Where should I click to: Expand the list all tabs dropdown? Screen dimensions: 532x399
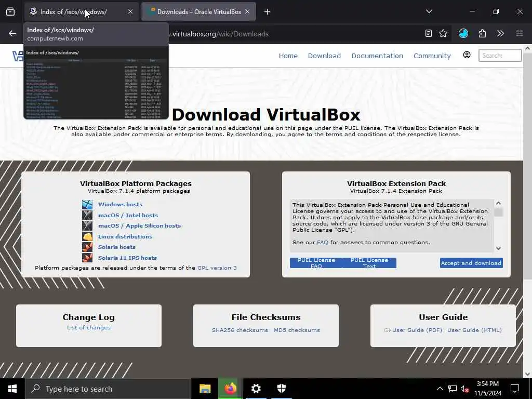429,11
